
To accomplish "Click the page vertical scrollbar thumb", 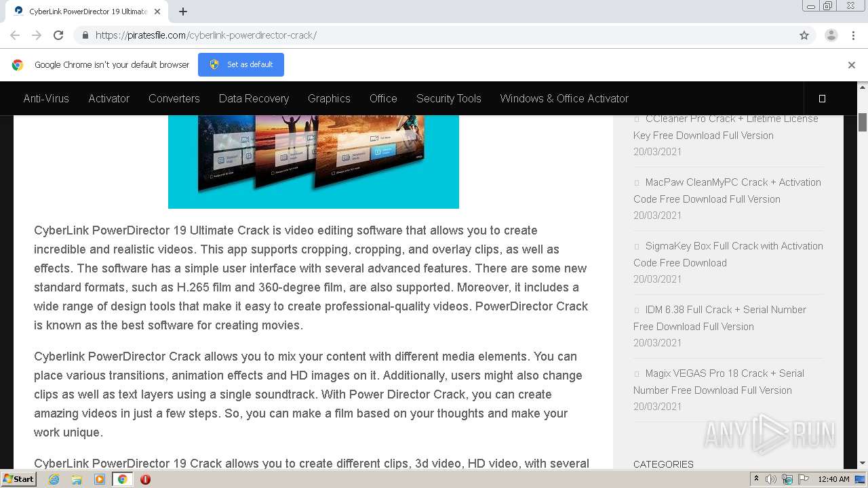I will coord(863,122).
